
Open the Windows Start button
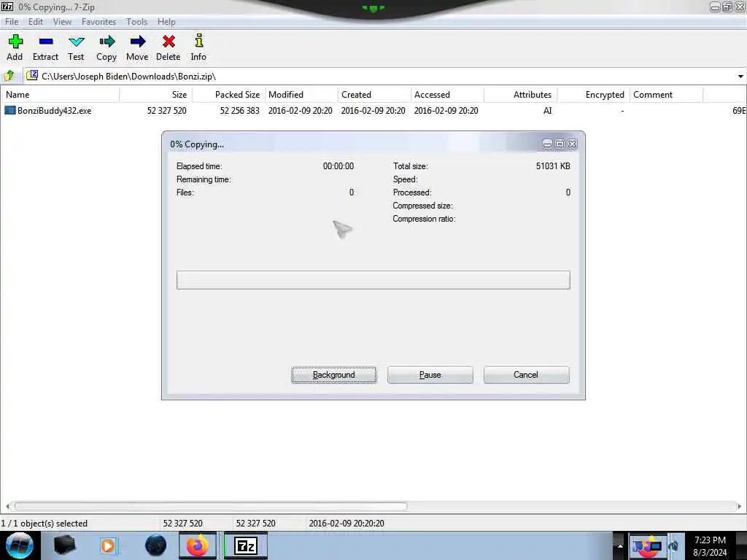pos(20,545)
